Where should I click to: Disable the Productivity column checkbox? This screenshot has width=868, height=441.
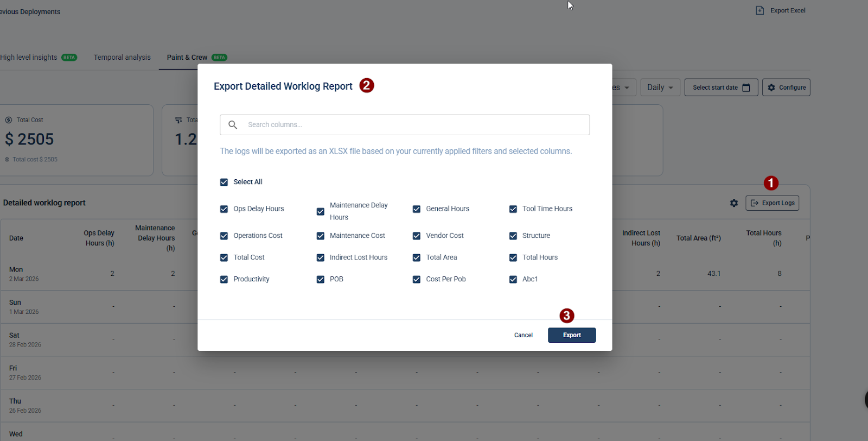click(x=224, y=280)
